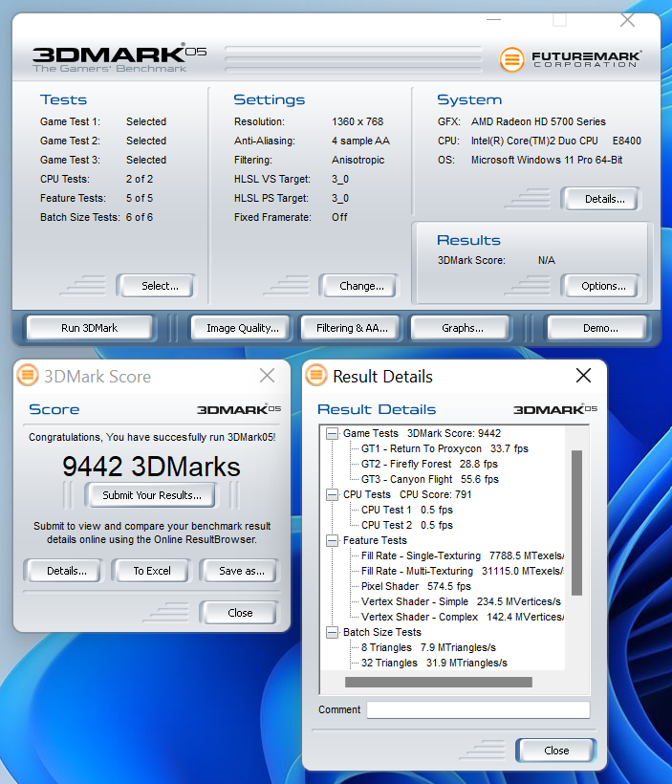Click the '4 sample AA' anti-aliasing value

pyautogui.click(x=360, y=141)
